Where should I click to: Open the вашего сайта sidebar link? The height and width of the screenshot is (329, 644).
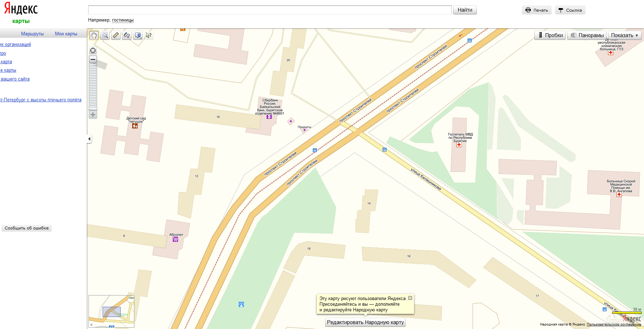pos(15,79)
